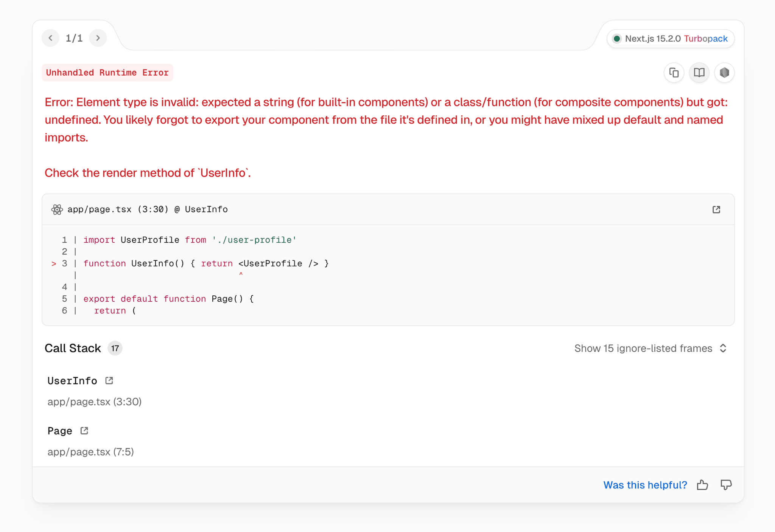Open the error documentation via the book icon
The width and height of the screenshot is (775, 532).
coord(699,73)
